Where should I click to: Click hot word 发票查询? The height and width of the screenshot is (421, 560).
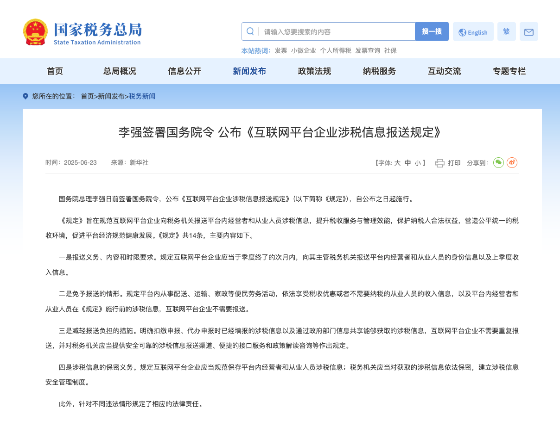pos(368,51)
